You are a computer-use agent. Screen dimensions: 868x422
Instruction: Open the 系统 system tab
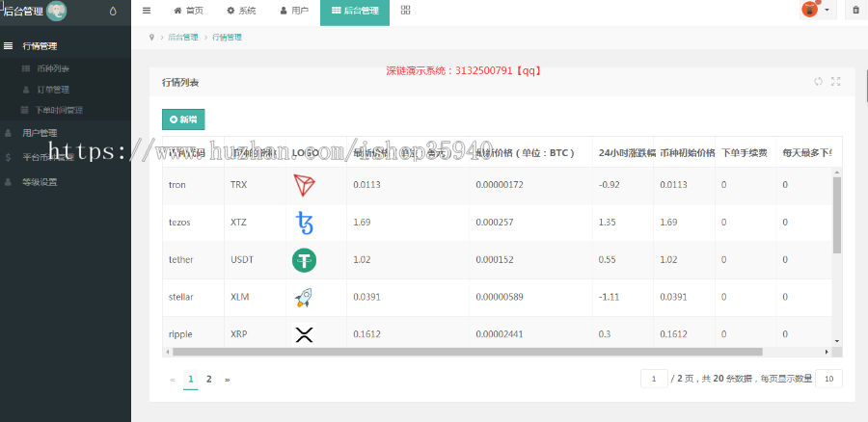pyautogui.click(x=241, y=11)
